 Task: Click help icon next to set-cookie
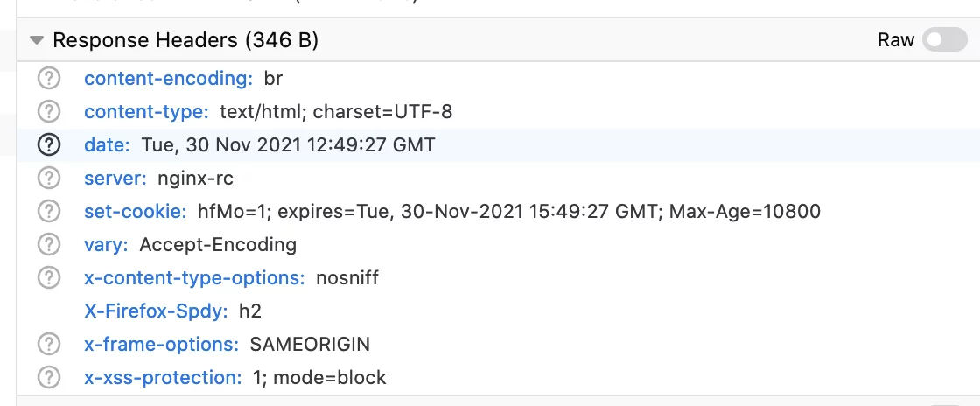[49, 211]
